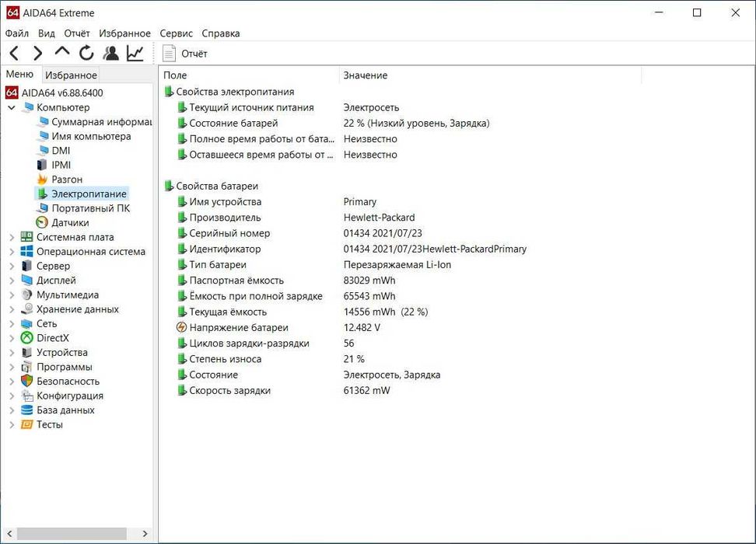
Task: Select the Скорость зарядки row
Action: (x=229, y=391)
